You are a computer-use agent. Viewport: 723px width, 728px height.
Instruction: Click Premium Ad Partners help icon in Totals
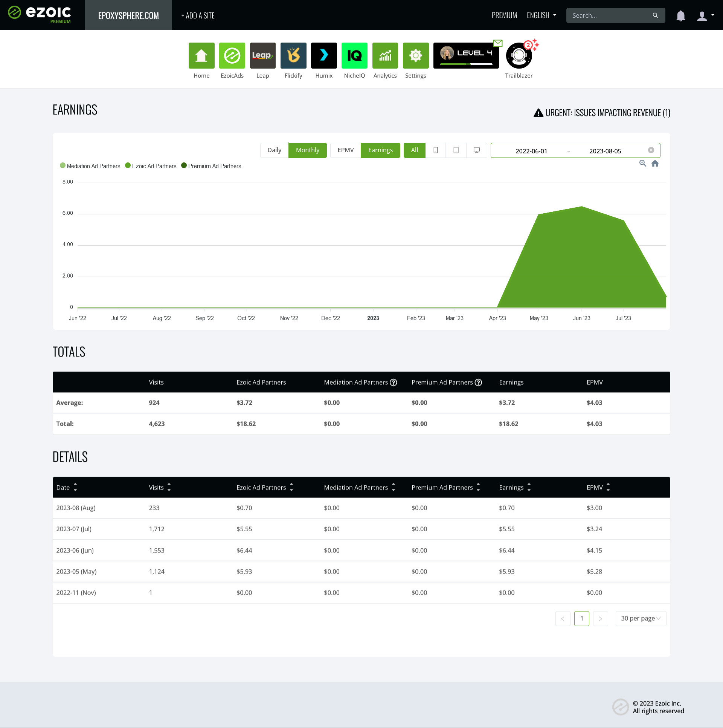[x=478, y=382]
